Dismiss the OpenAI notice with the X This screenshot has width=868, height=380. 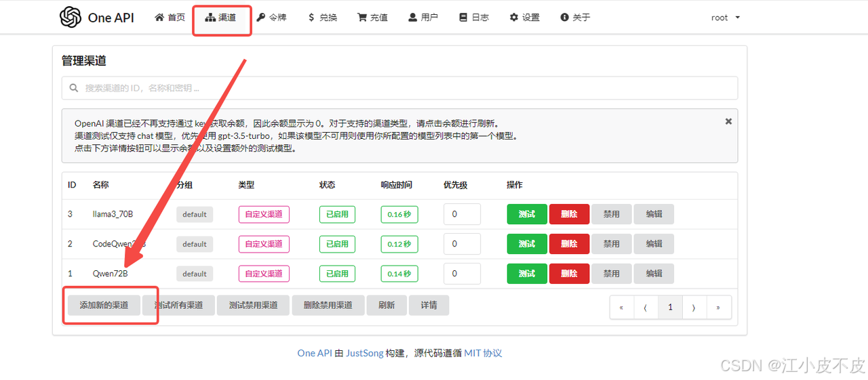coord(728,121)
